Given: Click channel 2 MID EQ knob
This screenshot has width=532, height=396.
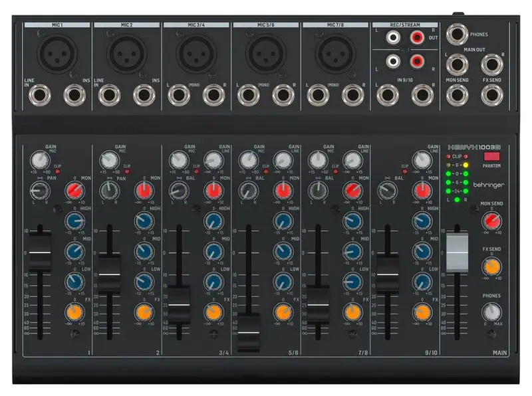Looking at the screenshot, I should coord(144,251).
